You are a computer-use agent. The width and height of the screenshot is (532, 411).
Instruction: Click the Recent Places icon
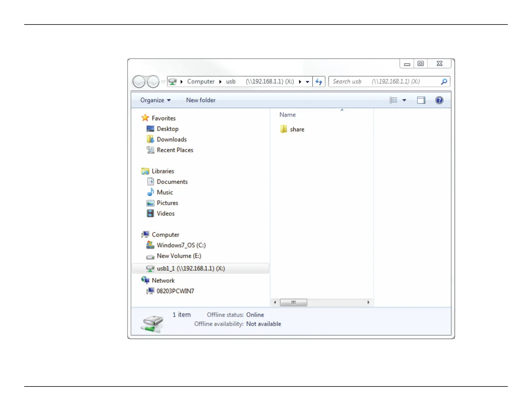[150, 150]
